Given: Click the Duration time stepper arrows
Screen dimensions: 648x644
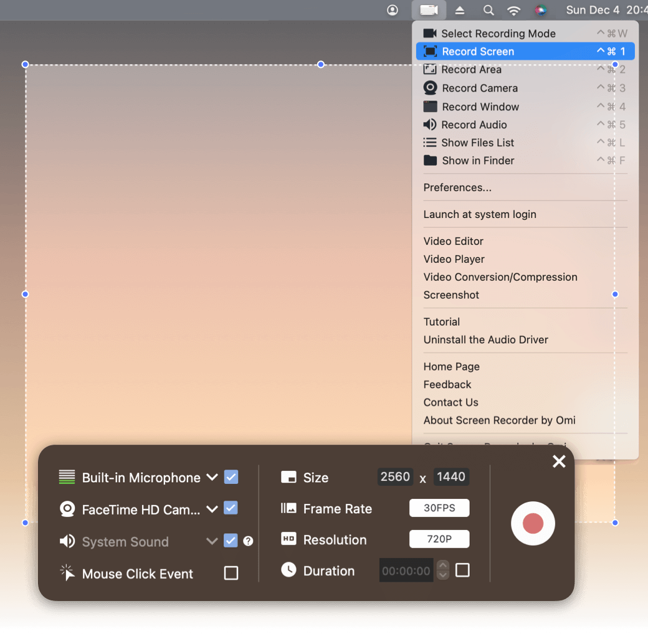Looking at the screenshot, I should 442,570.
